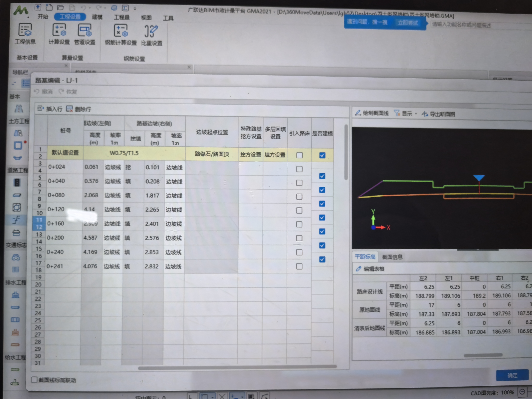Viewport: 532px width, 399px height.
Task: Select the list view icon in navigation bar
Action: point(26,83)
